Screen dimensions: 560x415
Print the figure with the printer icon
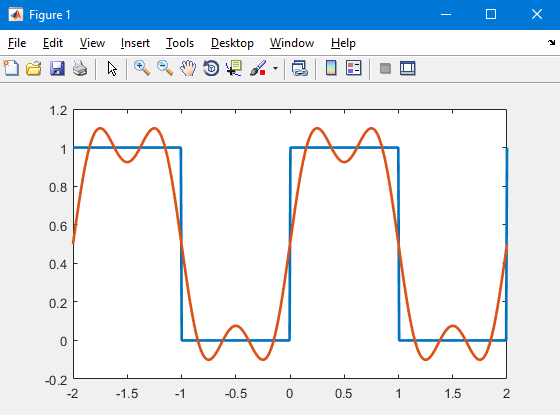80,68
